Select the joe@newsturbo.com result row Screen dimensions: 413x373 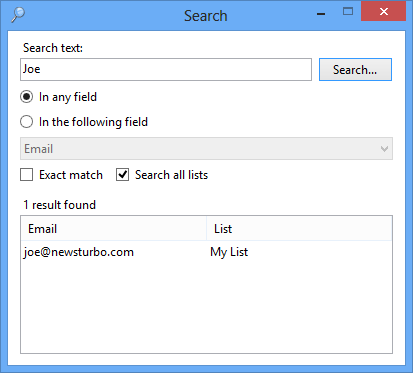206,252
